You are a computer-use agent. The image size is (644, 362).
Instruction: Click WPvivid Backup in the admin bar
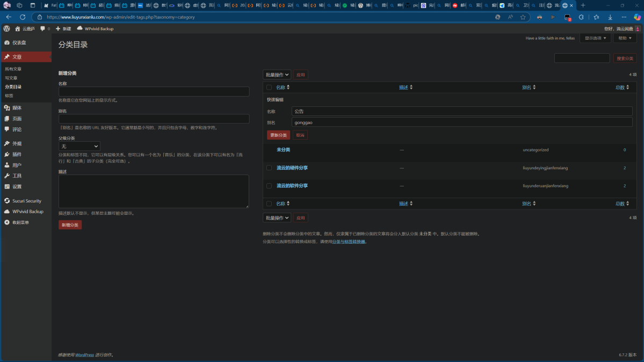pyautogui.click(x=96, y=28)
